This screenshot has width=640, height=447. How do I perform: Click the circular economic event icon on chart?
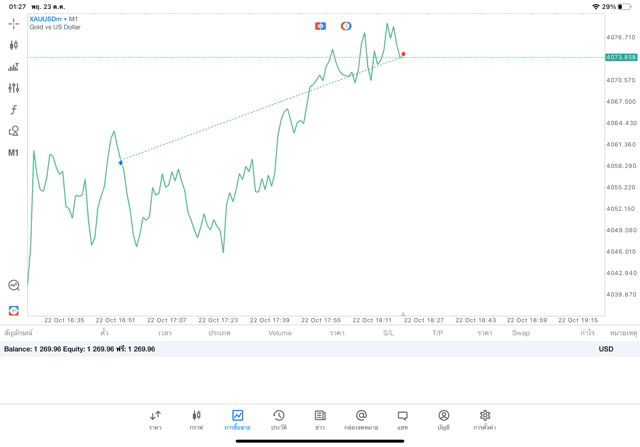pyautogui.click(x=346, y=26)
